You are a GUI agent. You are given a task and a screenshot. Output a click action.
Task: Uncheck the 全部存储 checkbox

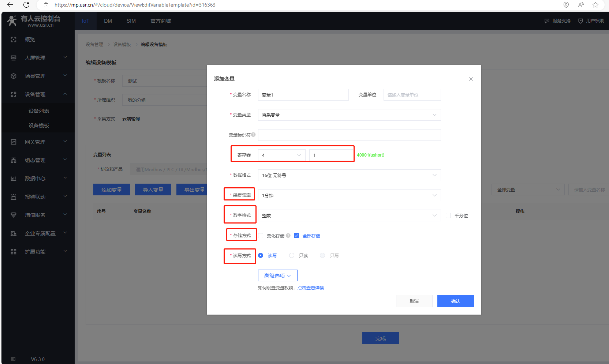pyautogui.click(x=296, y=236)
